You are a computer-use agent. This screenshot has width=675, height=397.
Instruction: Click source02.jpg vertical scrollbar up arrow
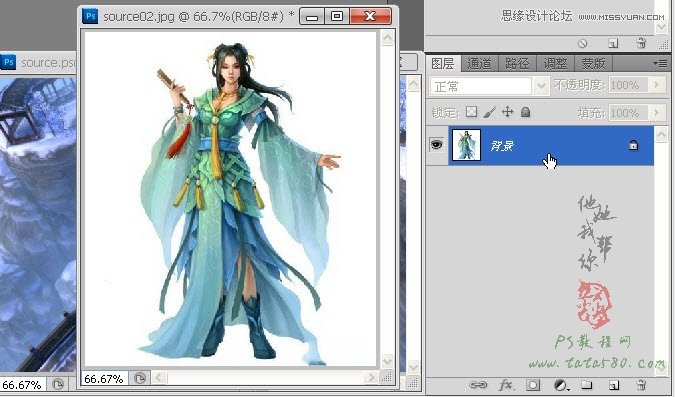[x=387, y=38]
